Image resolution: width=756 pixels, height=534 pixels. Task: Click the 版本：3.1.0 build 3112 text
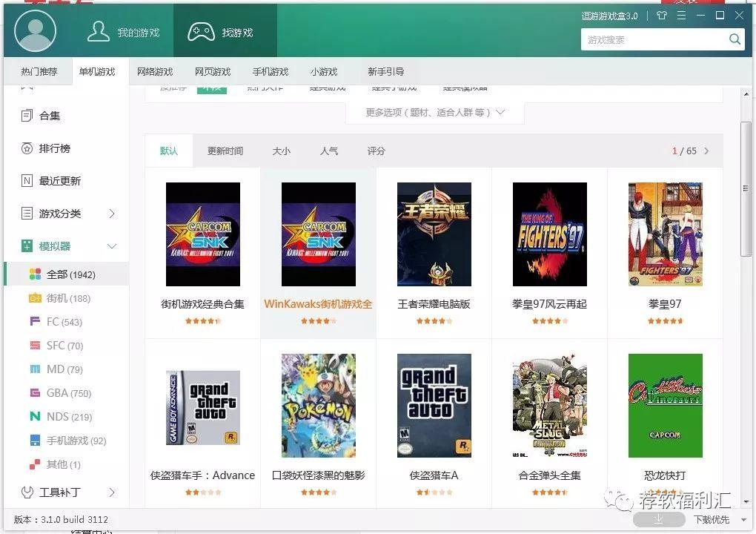pyautogui.click(x=61, y=519)
